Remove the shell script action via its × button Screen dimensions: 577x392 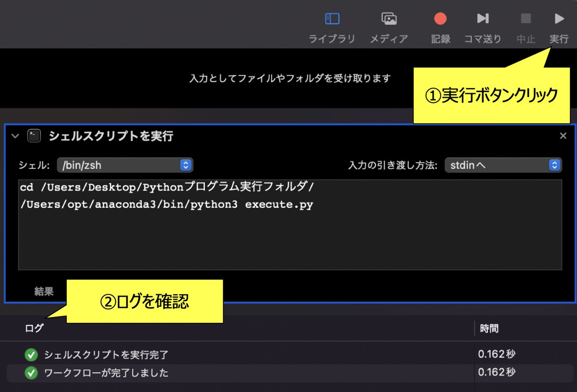pyautogui.click(x=563, y=135)
